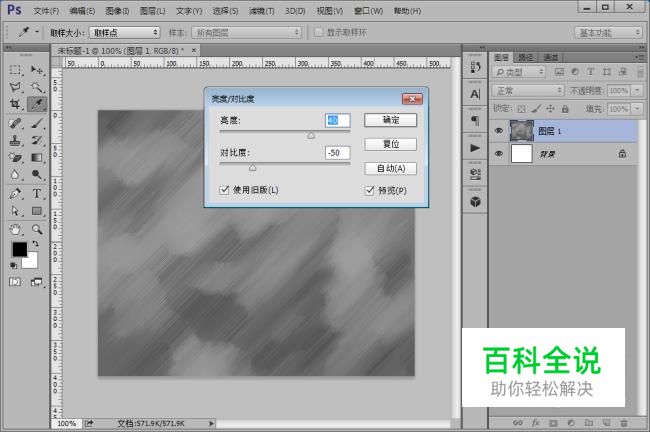Lock image pixels with brush icon
Image resolution: width=650 pixels, height=432 pixels.
pyautogui.click(x=536, y=109)
